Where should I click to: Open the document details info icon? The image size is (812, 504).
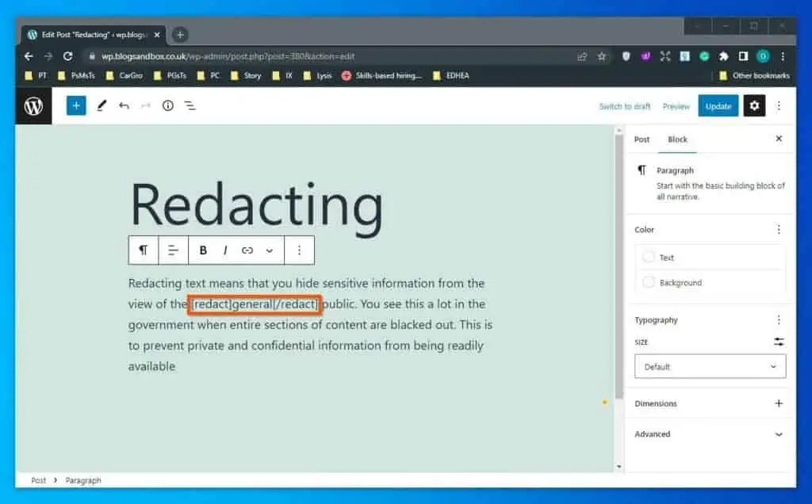[x=168, y=106]
